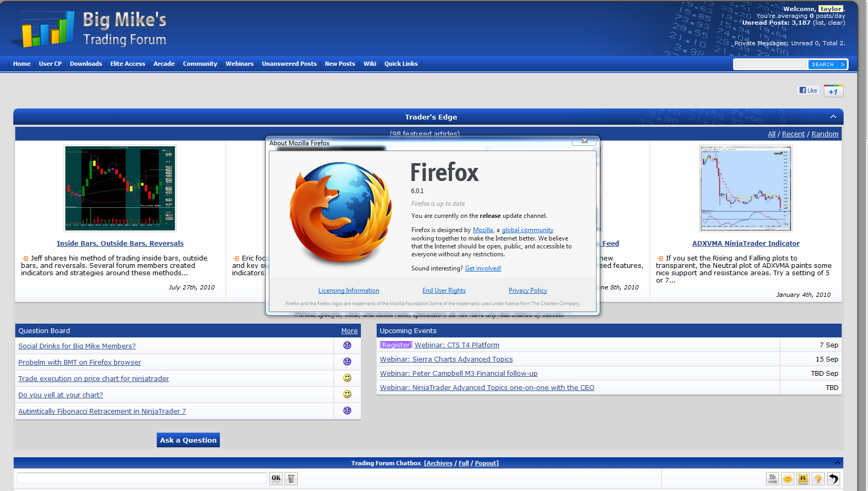Viewport: 868px width, 491px height.
Task: Open the Wiki nav item
Action: [x=370, y=64]
